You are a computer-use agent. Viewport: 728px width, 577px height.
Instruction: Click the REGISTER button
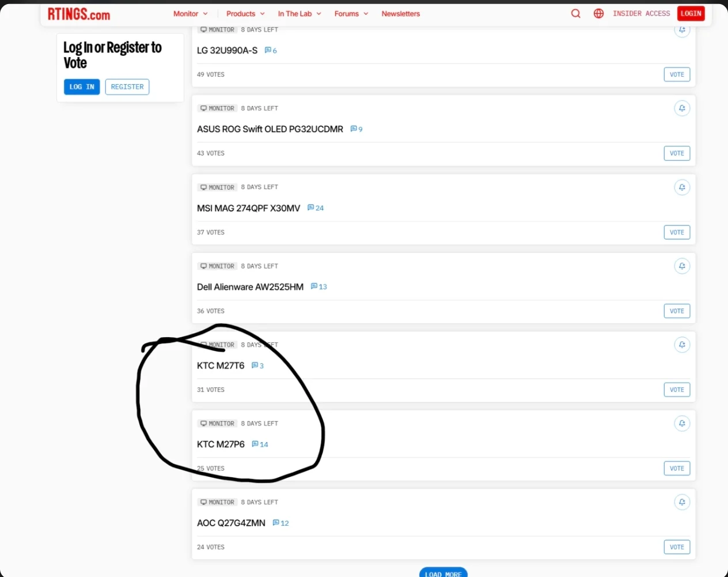coord(127,87)
